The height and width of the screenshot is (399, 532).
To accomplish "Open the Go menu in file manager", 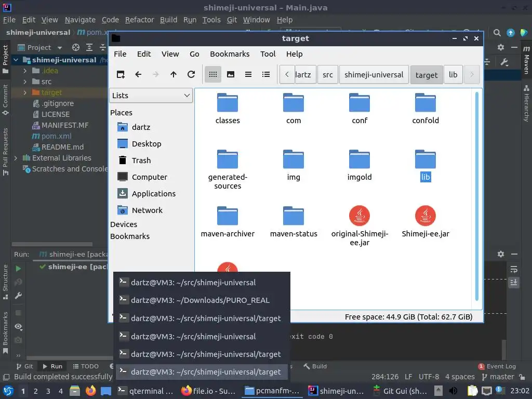I will tap(194, 54).
